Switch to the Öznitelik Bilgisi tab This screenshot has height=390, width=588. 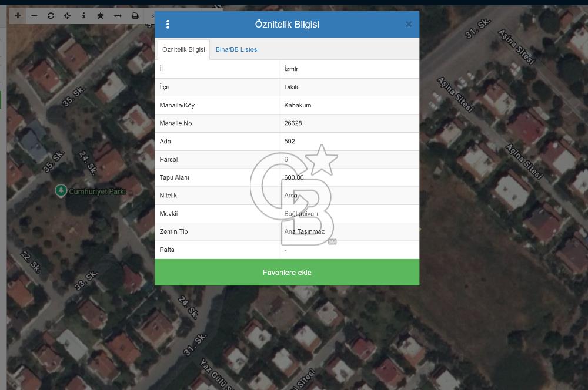click(183, 49)
